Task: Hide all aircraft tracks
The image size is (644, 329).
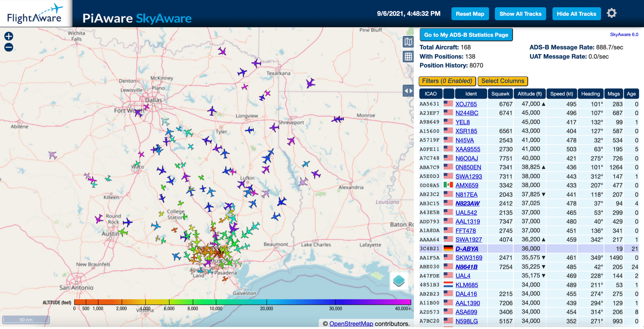Action: pyautogui.click(x=576, y=14)
